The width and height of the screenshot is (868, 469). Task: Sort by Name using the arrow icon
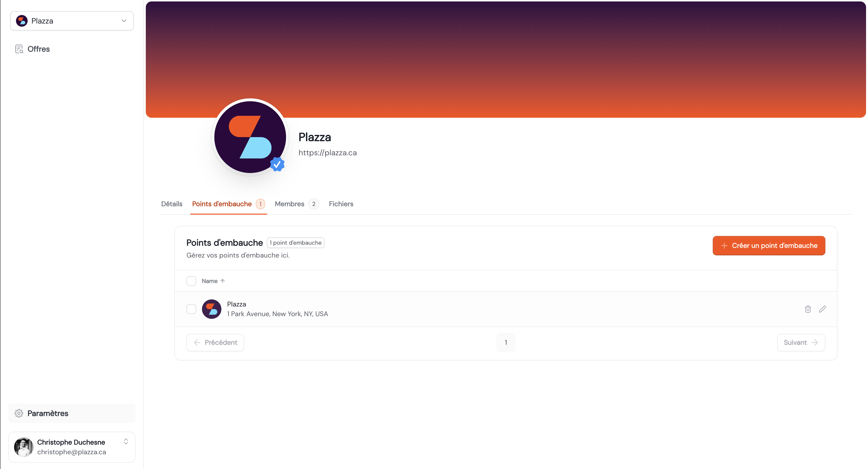pos(222,281)
